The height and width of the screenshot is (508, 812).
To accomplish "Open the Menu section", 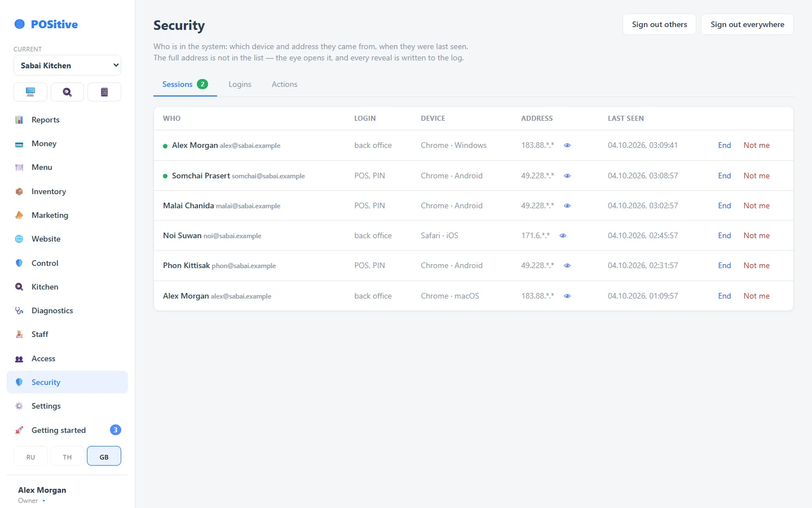I will click(x=67, y=167).
